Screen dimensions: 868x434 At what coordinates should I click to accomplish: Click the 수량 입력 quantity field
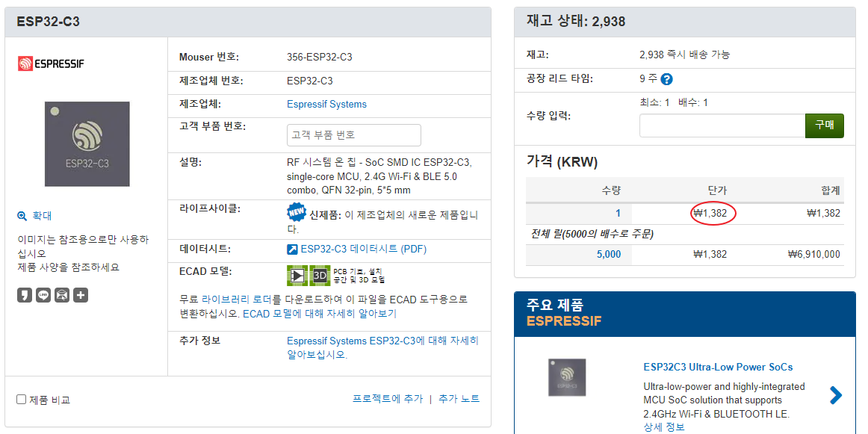[x=722, y=125]
